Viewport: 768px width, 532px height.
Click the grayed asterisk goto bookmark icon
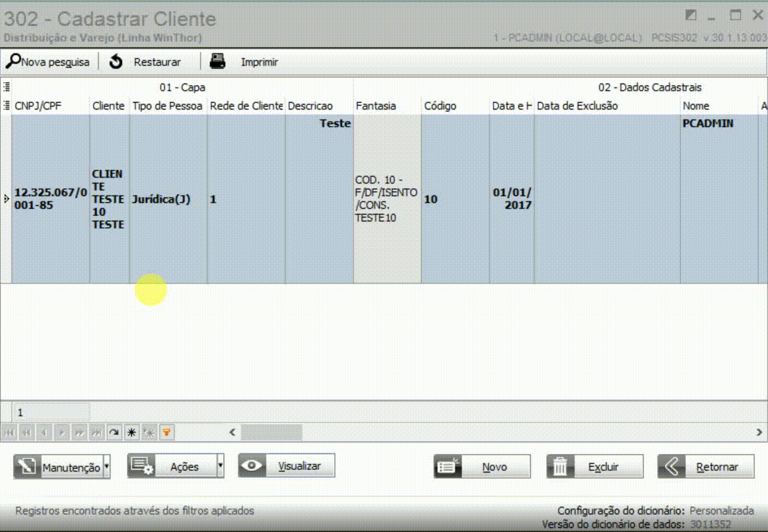coord(149,433)
